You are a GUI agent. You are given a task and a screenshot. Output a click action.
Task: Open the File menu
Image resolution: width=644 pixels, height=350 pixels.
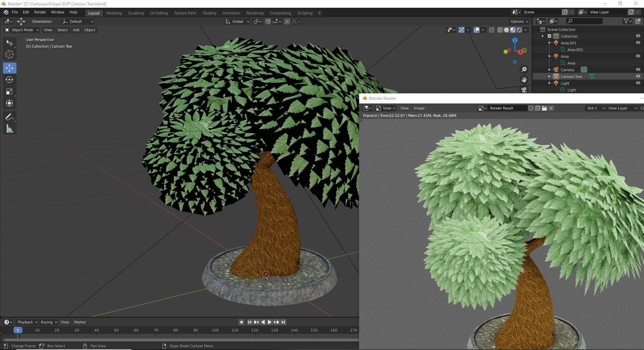[x=15, y=12]
